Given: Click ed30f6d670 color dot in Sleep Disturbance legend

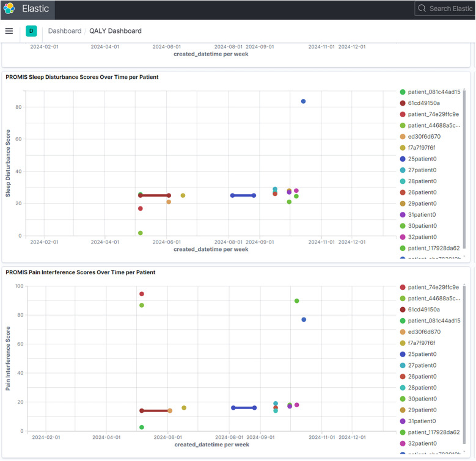Looking at the screenshot, I should (403, 137).
